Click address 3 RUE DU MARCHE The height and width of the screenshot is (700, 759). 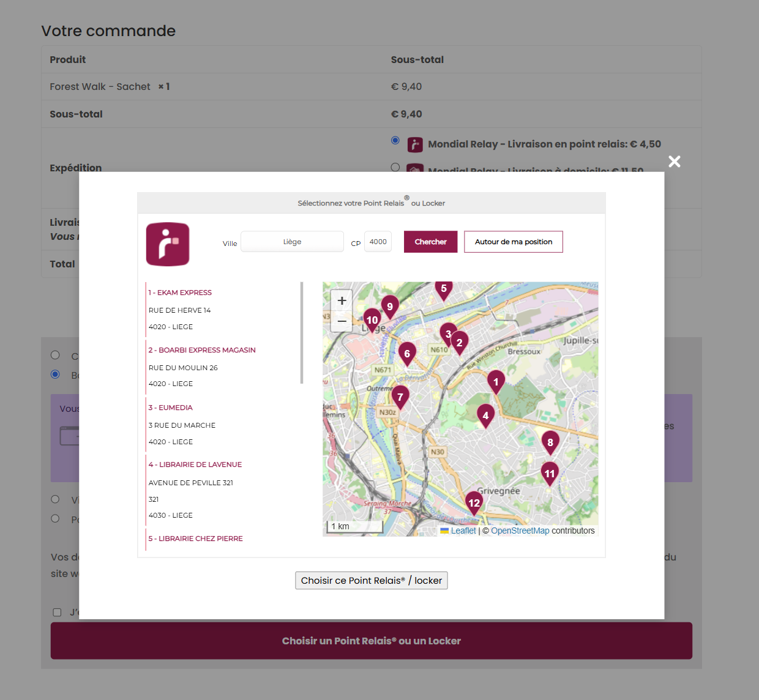tap(182, 425)
